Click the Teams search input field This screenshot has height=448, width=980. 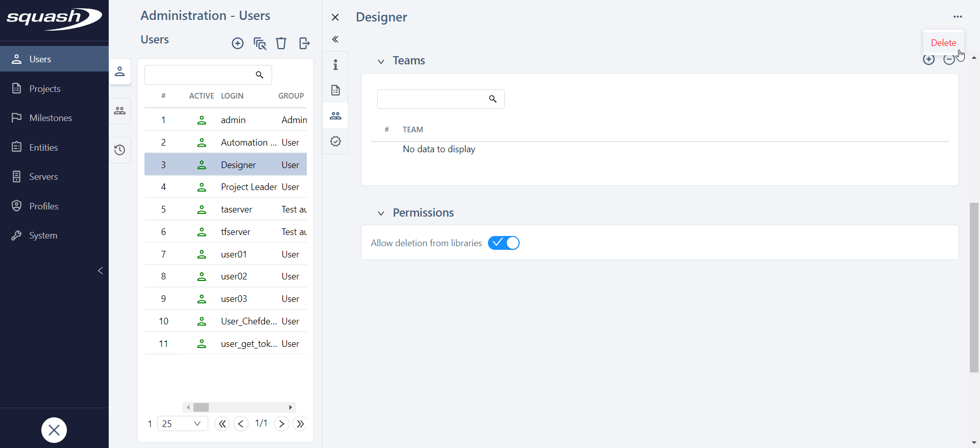click(x=431, y=99)
